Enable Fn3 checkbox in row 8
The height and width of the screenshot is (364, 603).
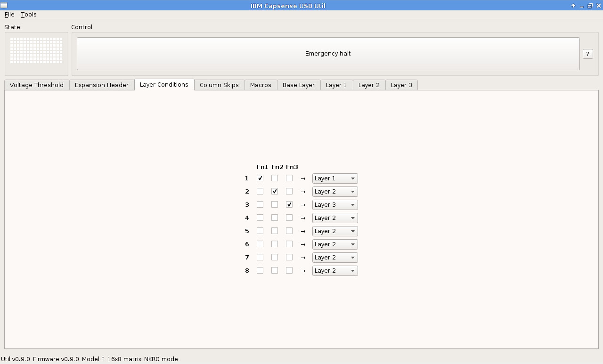pos(289,271)
